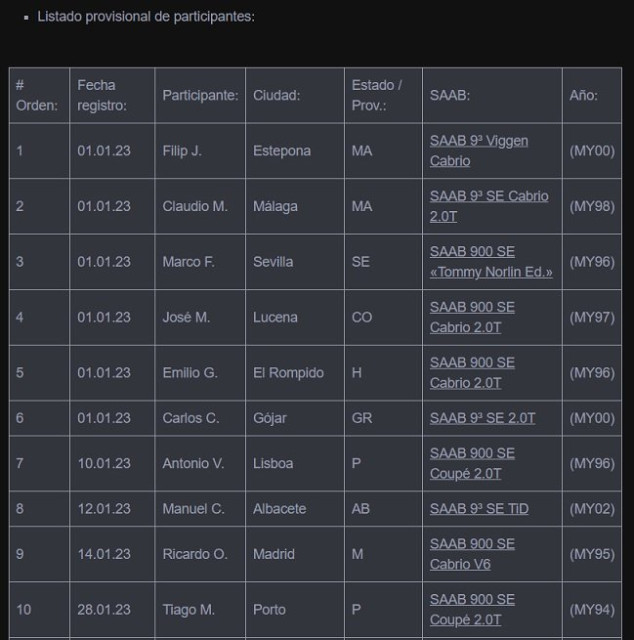Open the SAAB 9³ SE TiD link

[479, 509]
